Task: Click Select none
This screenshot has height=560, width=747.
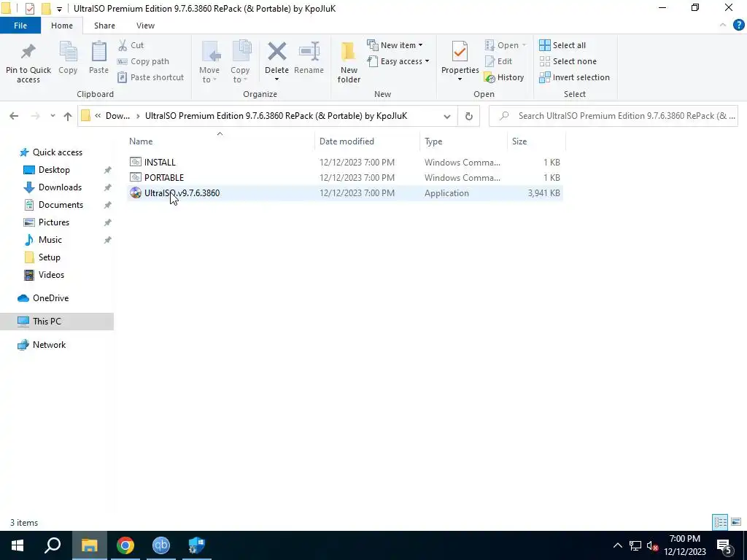Action: click(x=568, y=61)
